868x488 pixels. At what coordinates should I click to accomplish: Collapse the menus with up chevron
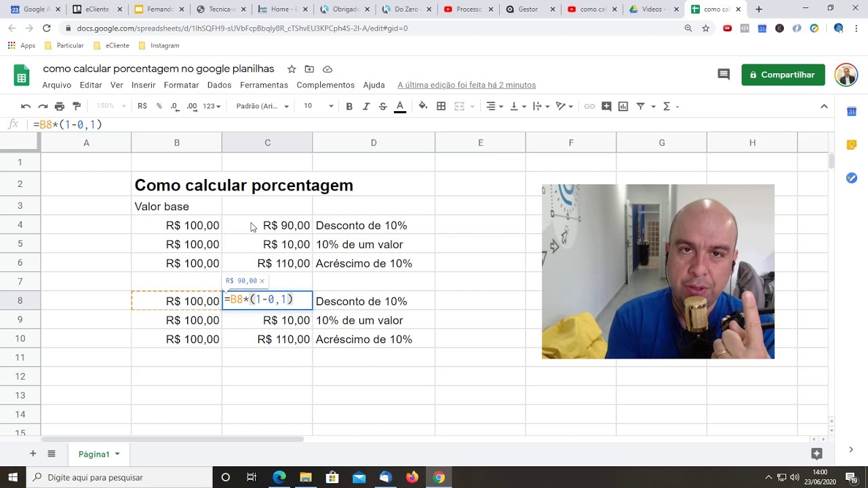click(x=824, y=106)
